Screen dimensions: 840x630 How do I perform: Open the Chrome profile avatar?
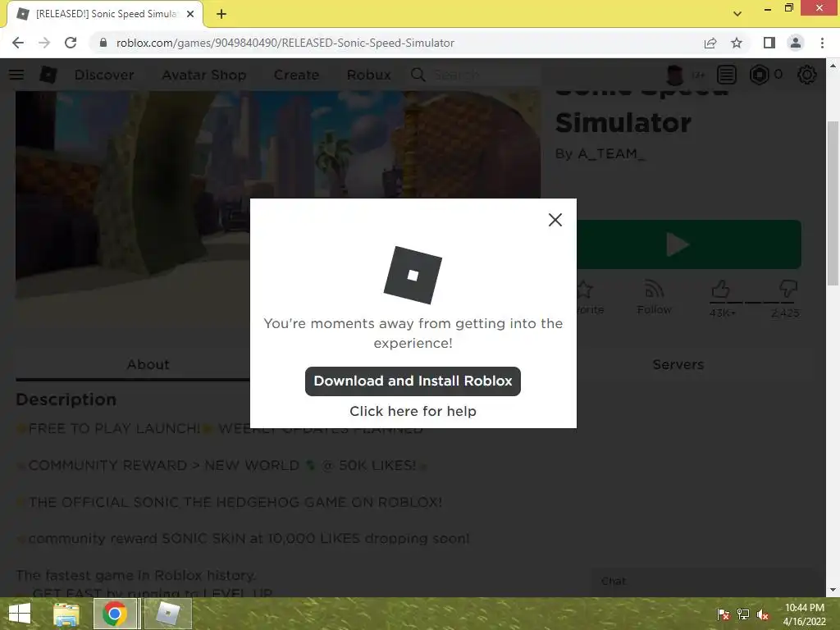tap(796, 43)
